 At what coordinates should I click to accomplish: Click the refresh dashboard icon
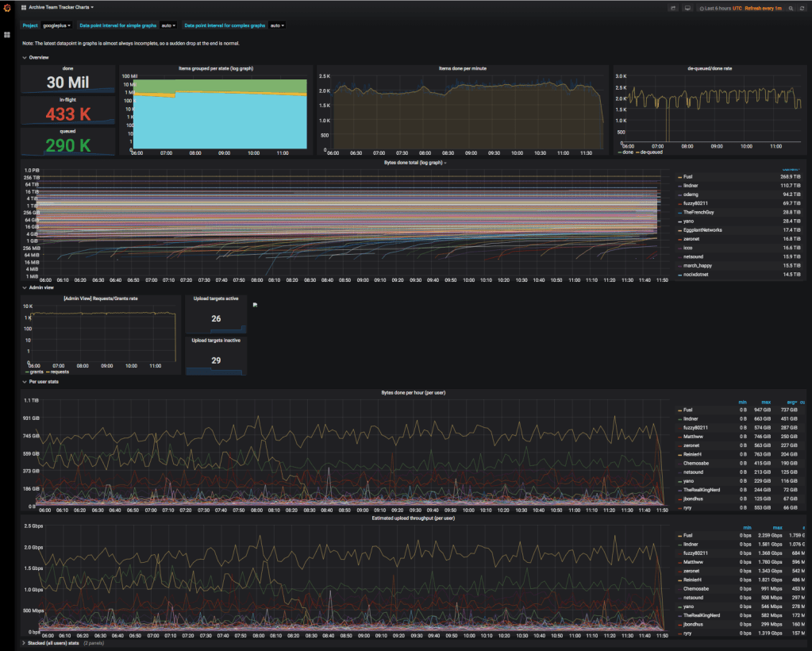click(x=802, y=8)
